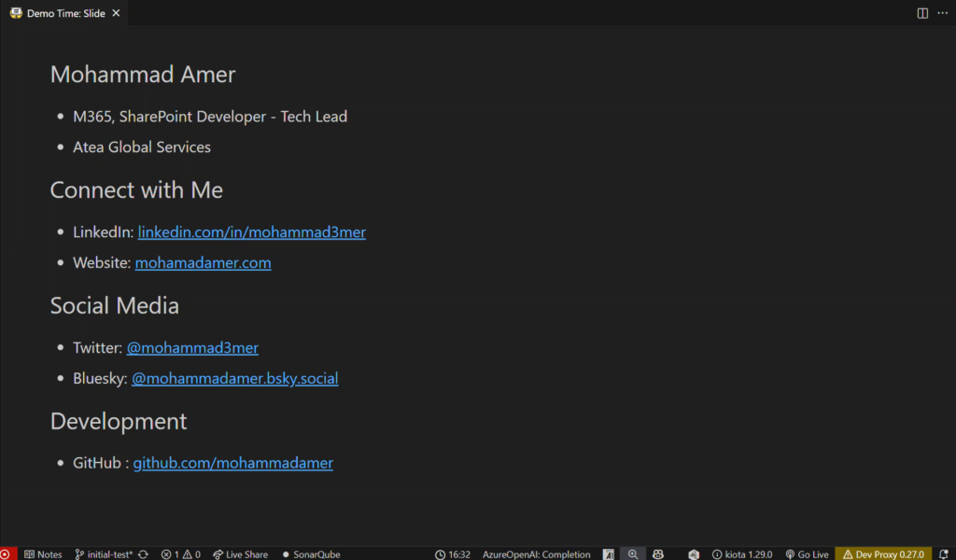Viewport: 956px width, 560px height.
Task: Close the Demo Time: Slide tab
Action: (x=116, y=14)
